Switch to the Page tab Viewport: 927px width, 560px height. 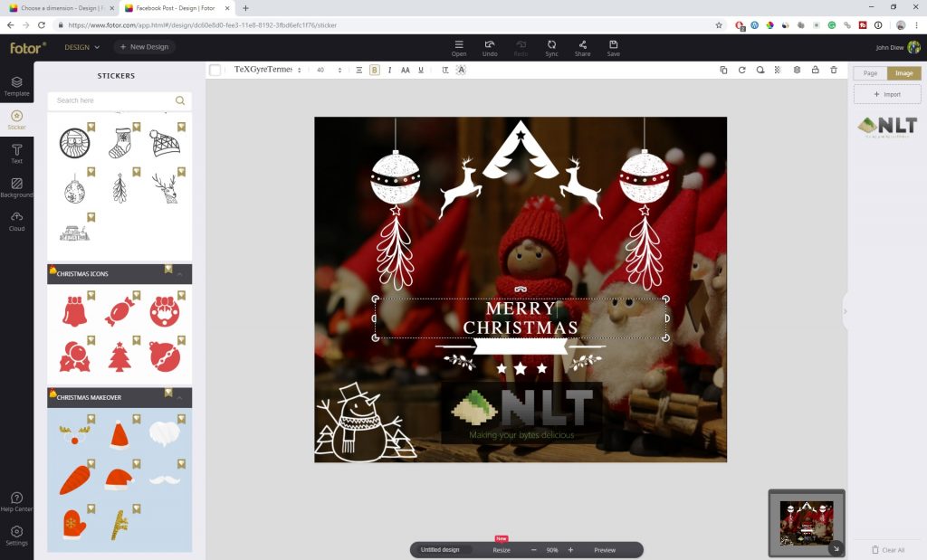click(870, 73)
